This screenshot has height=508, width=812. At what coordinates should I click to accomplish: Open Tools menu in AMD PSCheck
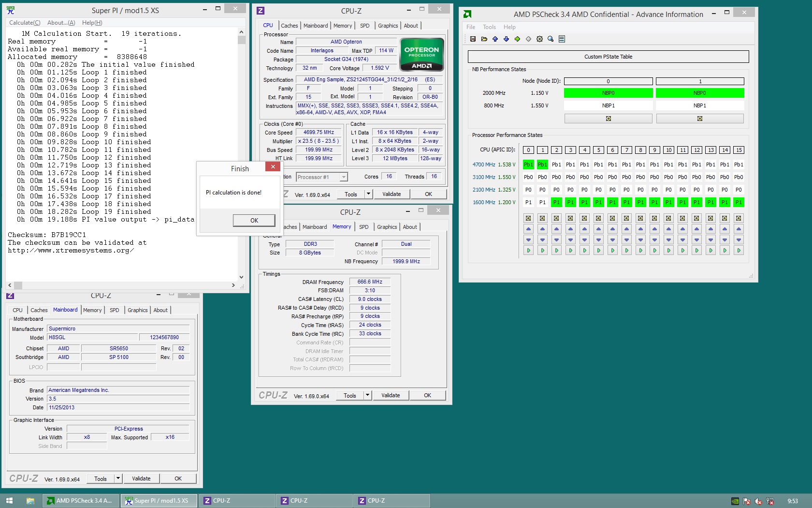(489, 27)
